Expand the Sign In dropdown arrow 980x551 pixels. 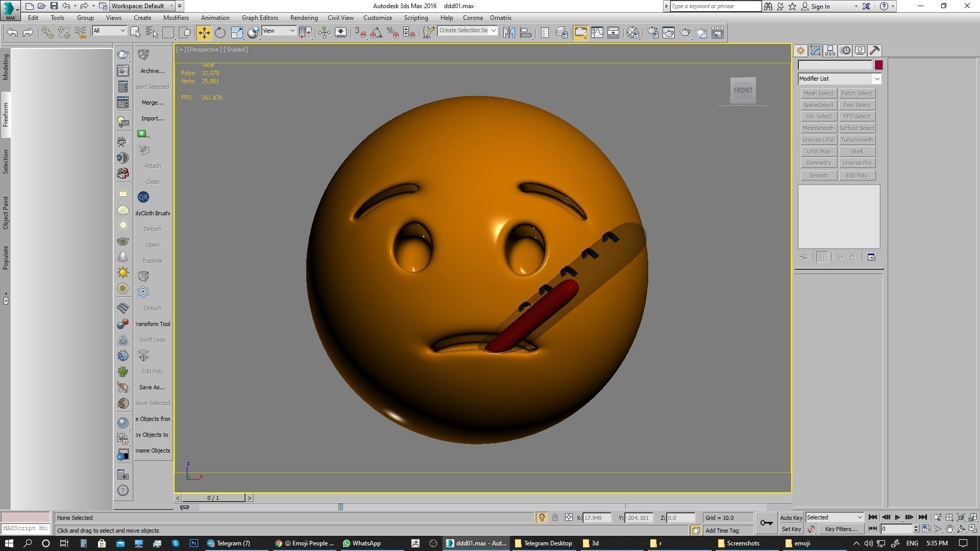pyautogui.click(x=856, y=6)
